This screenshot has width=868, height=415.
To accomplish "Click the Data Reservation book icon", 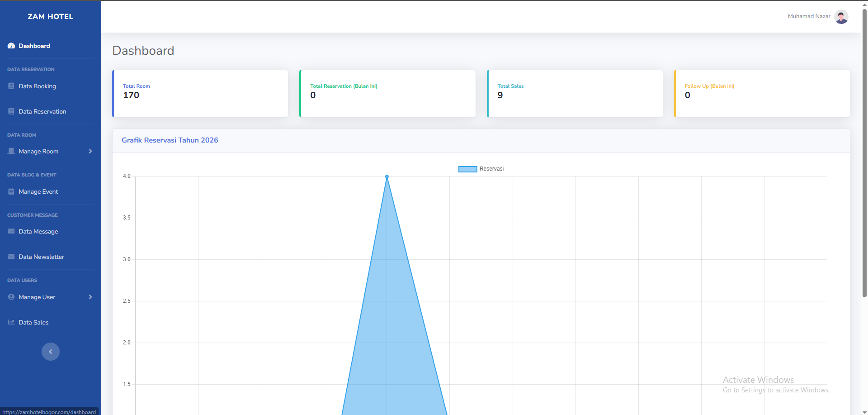I will point(11,111).
